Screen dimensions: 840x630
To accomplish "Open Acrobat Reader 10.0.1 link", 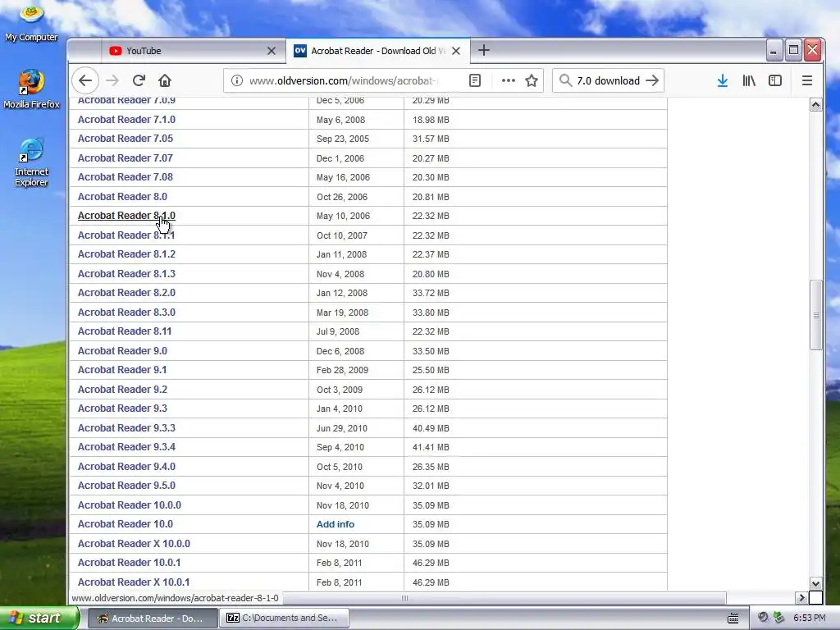I will 129,563.
